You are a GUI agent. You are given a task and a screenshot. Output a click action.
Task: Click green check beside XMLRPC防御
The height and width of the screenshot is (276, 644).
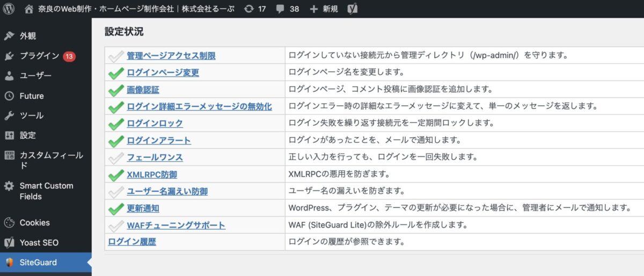(116, 175)
